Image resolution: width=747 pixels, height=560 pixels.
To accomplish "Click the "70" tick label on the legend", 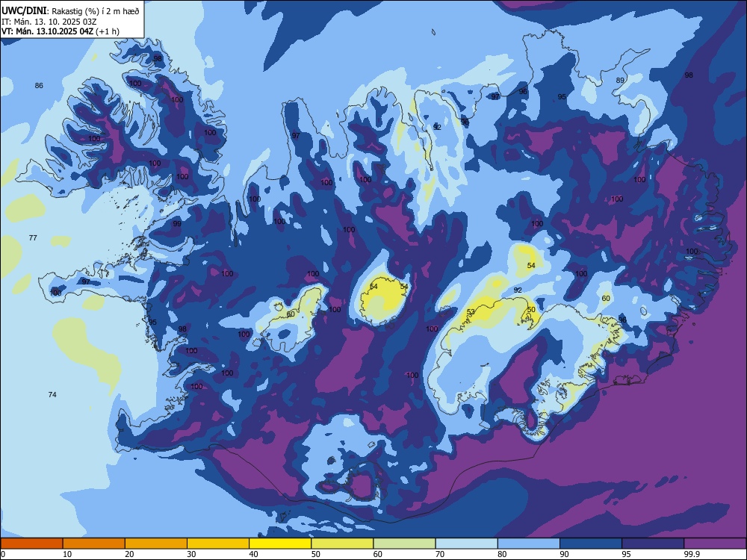I will (x=440, y=554).
